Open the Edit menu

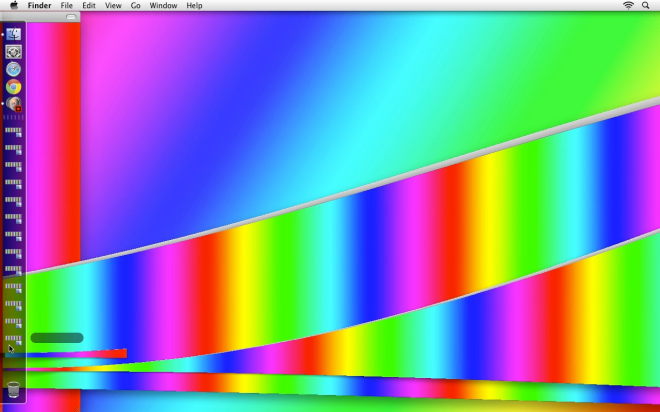[89, 6]
